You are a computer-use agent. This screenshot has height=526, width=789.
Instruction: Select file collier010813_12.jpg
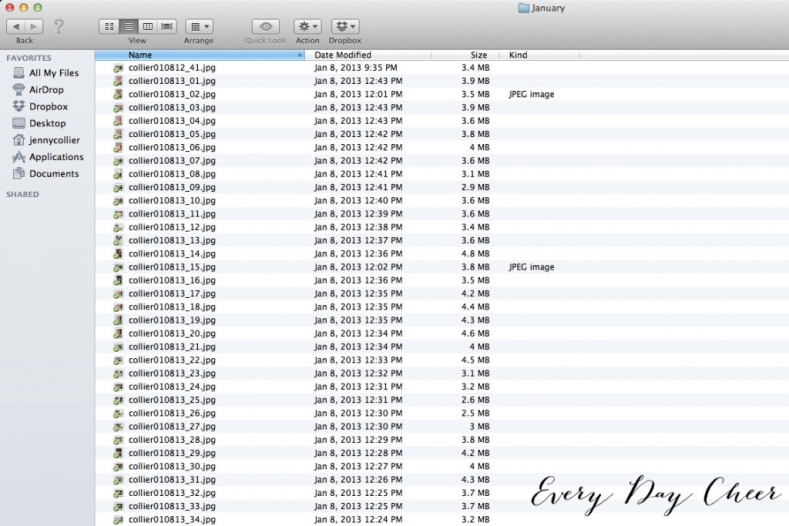(x=172, y=227)
